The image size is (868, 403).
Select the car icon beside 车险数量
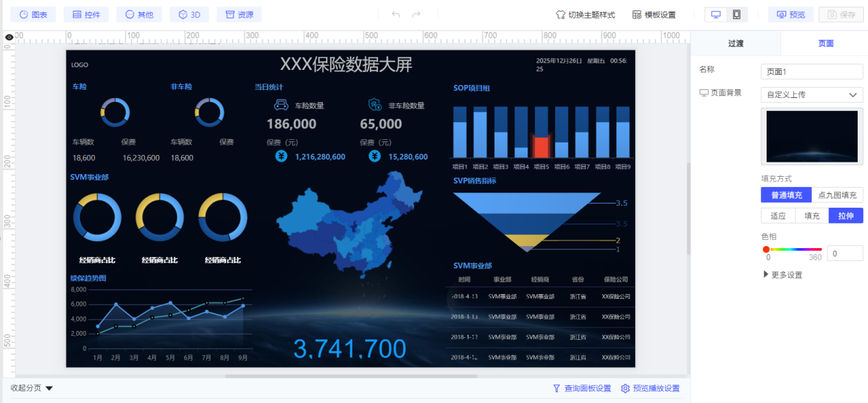[x=281, y=105]
